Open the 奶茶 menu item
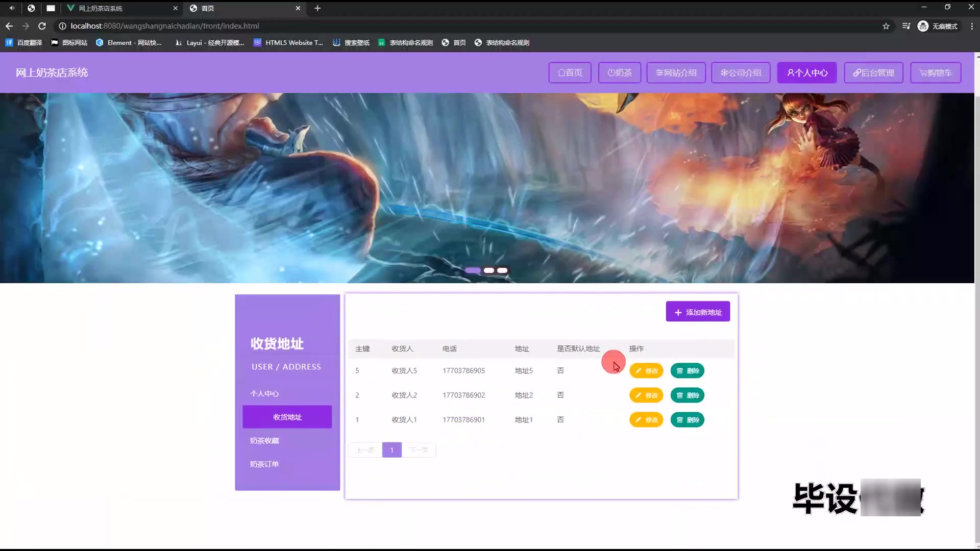This screenshot has width=980, height=551. tap(619, 72)
